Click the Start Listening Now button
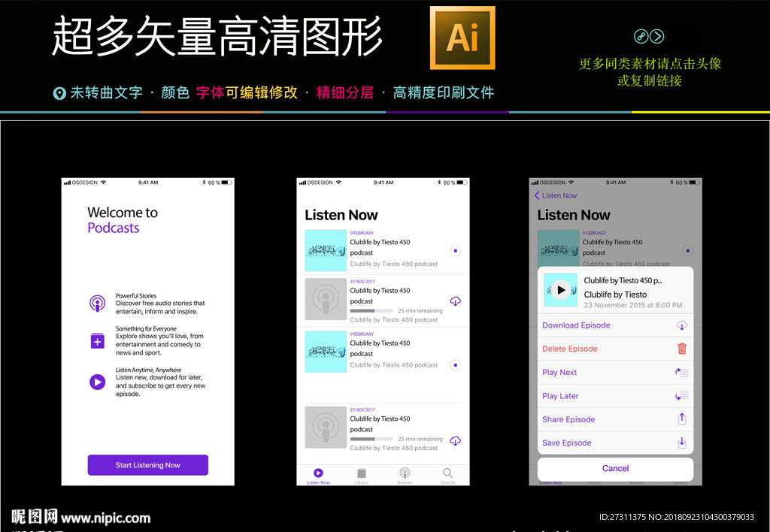 pos(147,465)
